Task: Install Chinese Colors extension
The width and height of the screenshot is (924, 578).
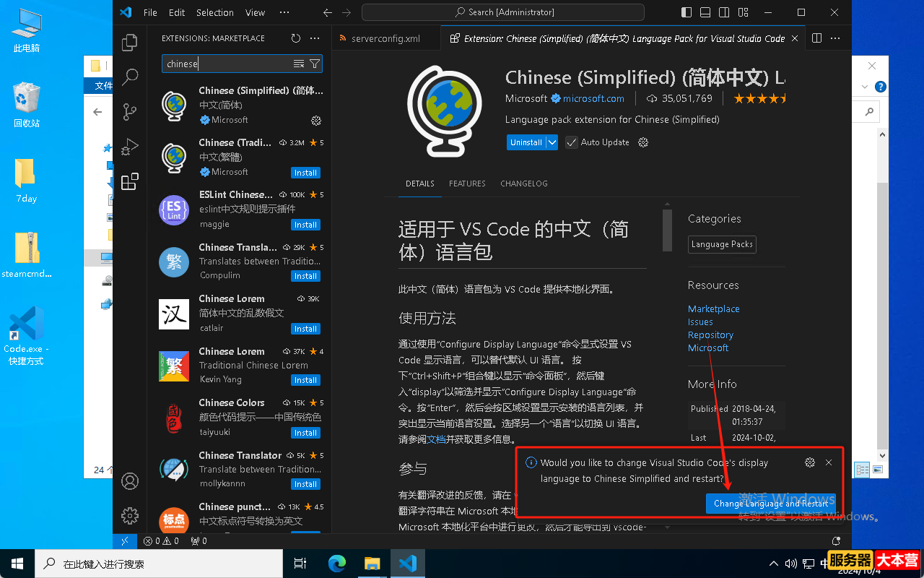Action: click(x=305, y=433)
